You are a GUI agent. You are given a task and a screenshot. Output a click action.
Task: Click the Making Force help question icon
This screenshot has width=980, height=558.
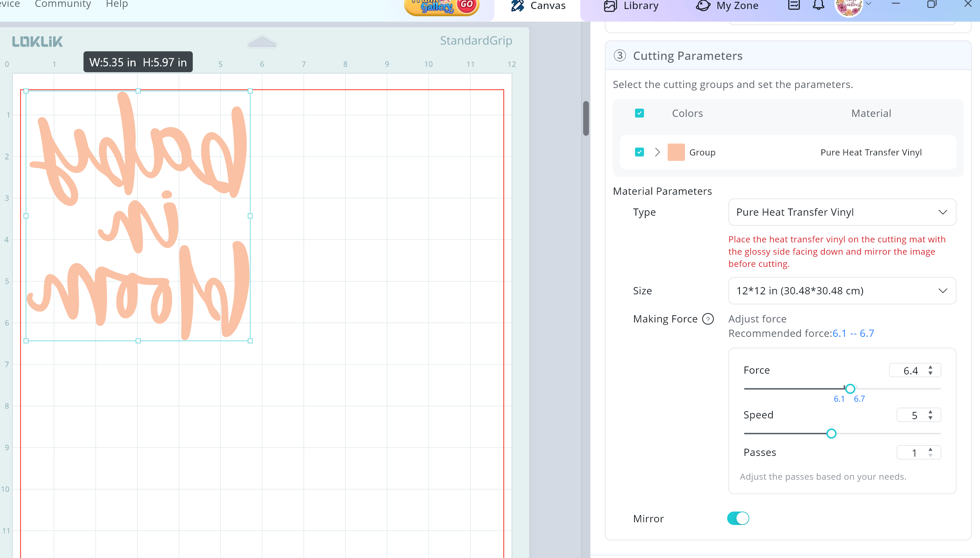pyautogui.click(x=708, y=319)
